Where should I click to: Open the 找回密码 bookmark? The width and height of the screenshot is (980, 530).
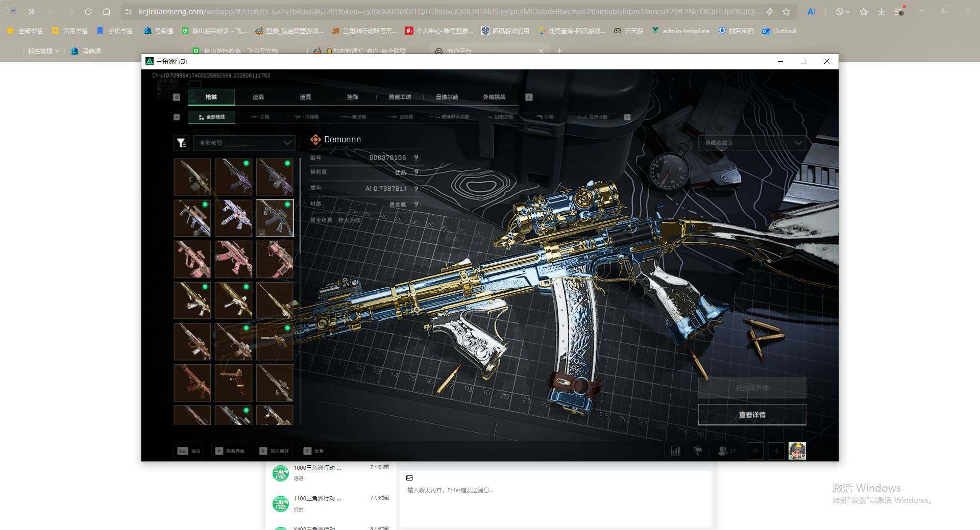point(736,31)
